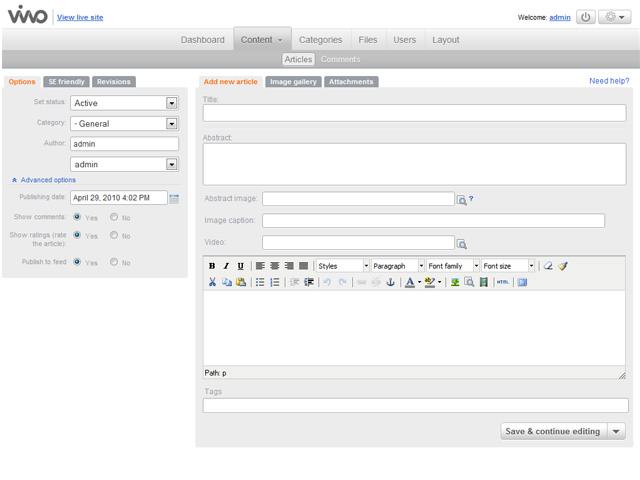Click the outdent icon
The height and width of the screenshot is (480, 640).
click(294, 282)
